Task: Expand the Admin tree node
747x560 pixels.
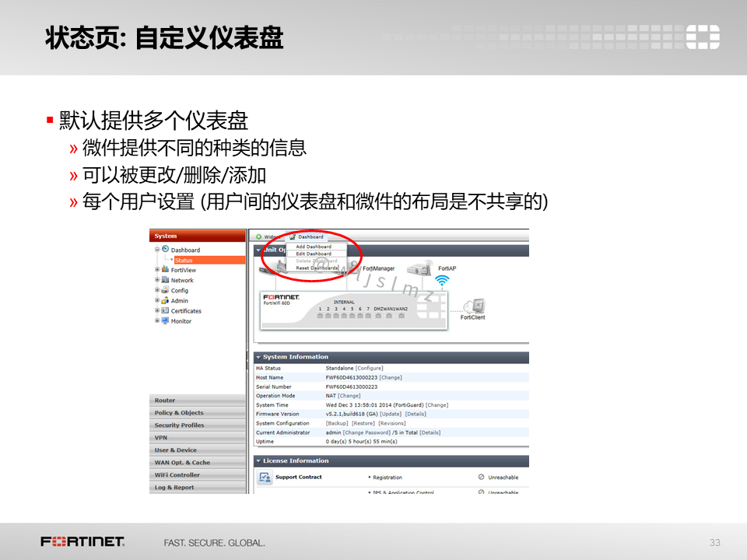Action: [156, 300]
